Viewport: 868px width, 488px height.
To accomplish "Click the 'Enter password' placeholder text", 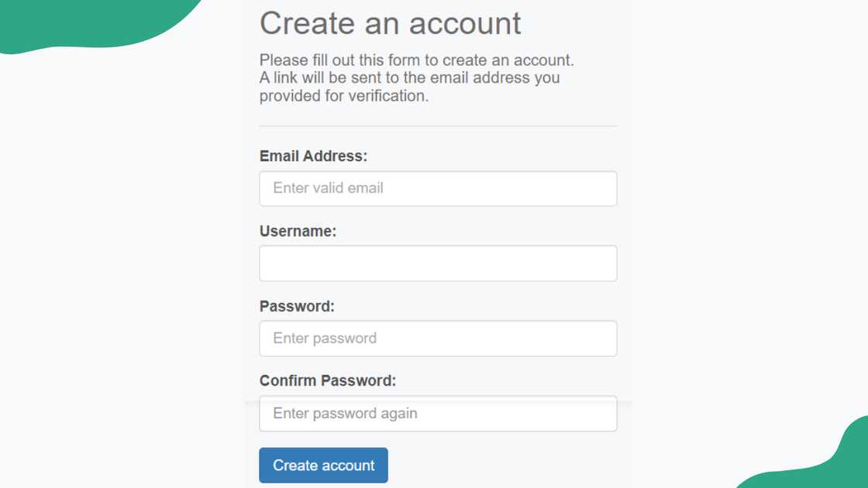I will pyautogui.click(x=325, y=339).
